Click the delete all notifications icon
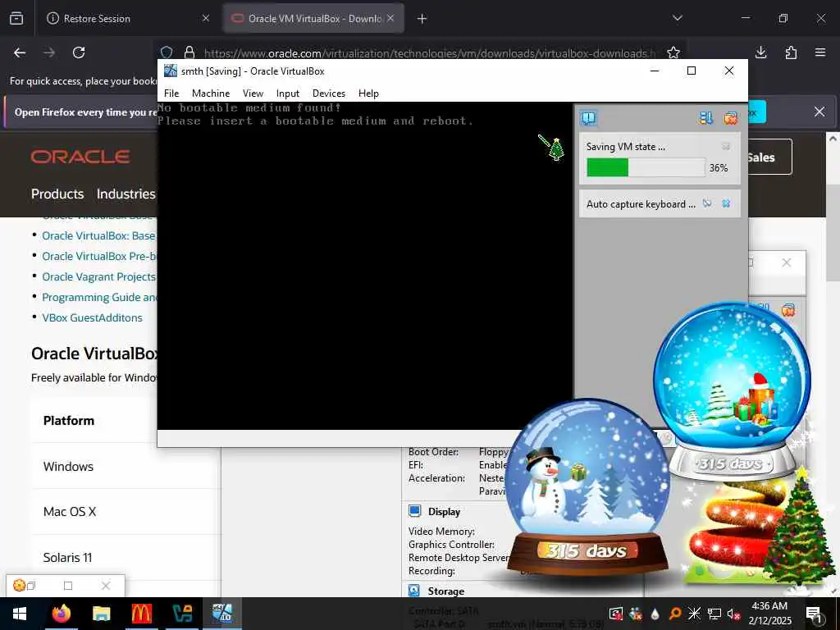Viewport: 840px width, 630px height. pos(730,118)
